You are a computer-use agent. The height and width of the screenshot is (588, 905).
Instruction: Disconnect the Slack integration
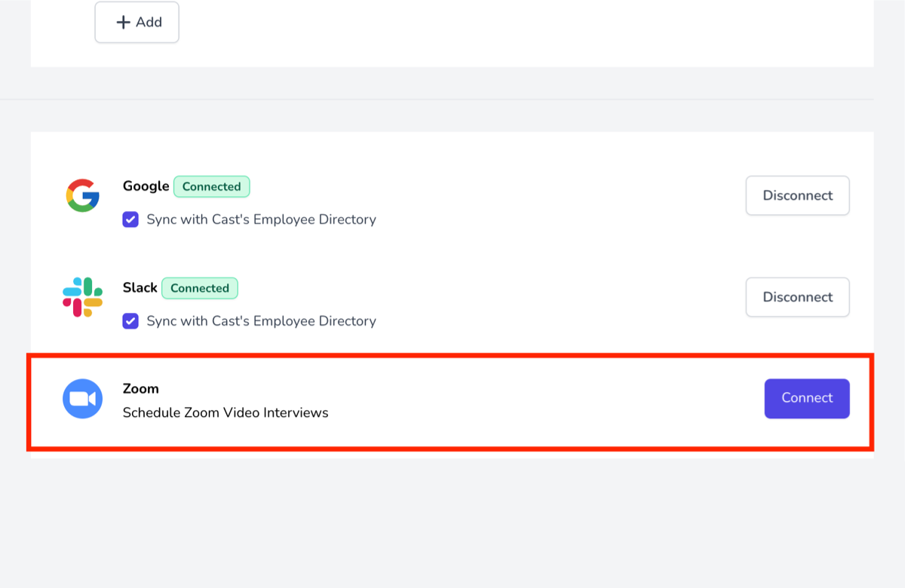[x=797, y=297]
